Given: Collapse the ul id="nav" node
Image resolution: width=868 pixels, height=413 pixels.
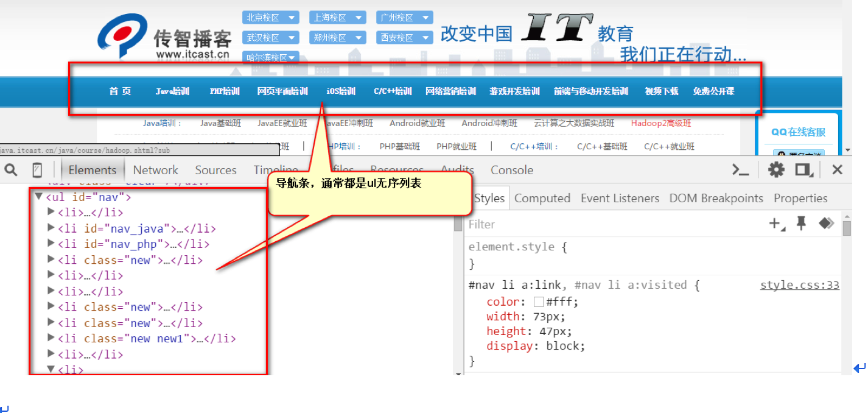Looking at the screenshot, I should pos(39,197).
